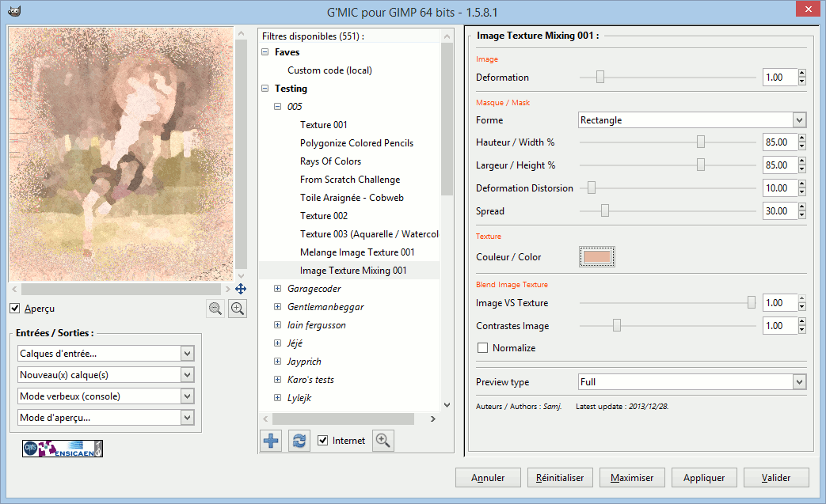Image resolution: width=826 pixels, height=504 pixels.
Task: Click the GIMP Wilber icon in title bar
Action: click(x=15, y=12)
